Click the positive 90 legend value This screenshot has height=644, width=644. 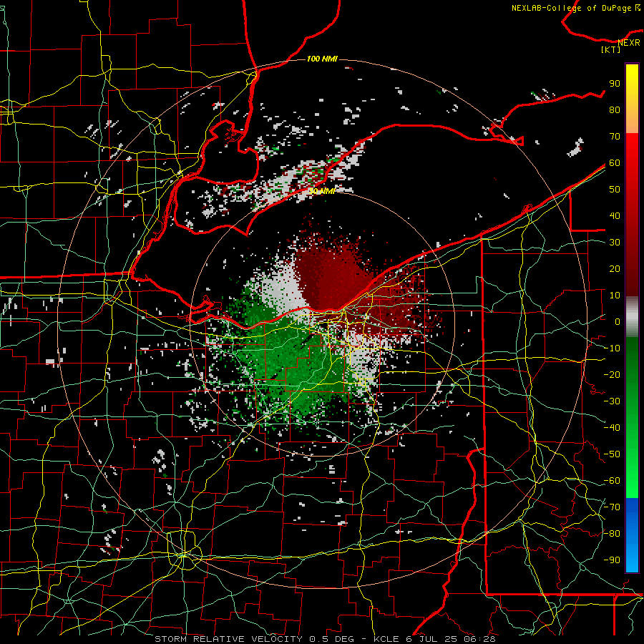point(615,84)
